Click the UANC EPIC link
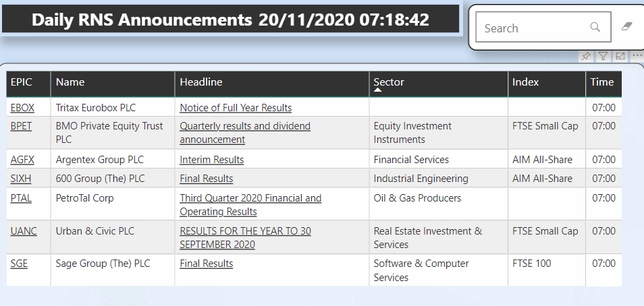644x306 pixels. pyautogui.click(x=24, y=231)
